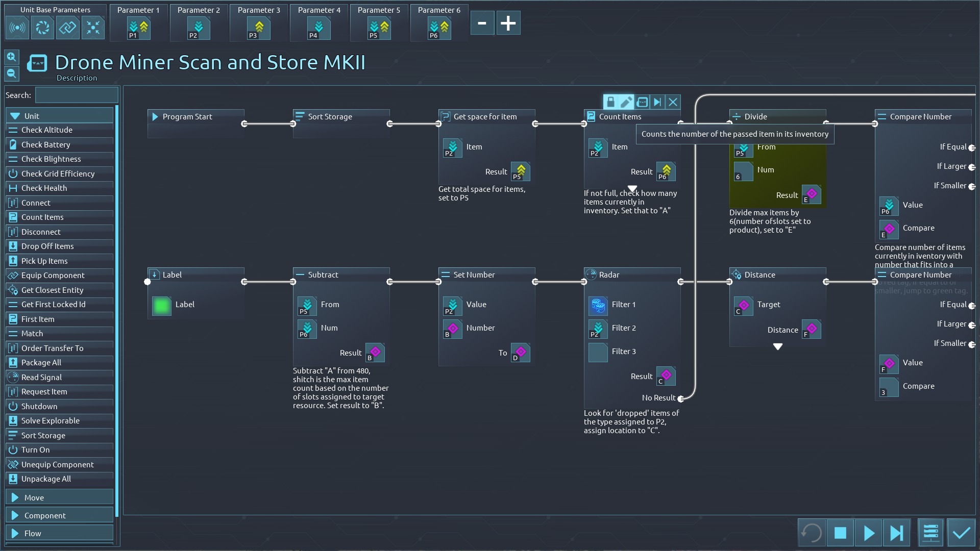Click the green Label color swatch
Image resolution: width=980 pixels, height=551 pixels.
point(161,306)
